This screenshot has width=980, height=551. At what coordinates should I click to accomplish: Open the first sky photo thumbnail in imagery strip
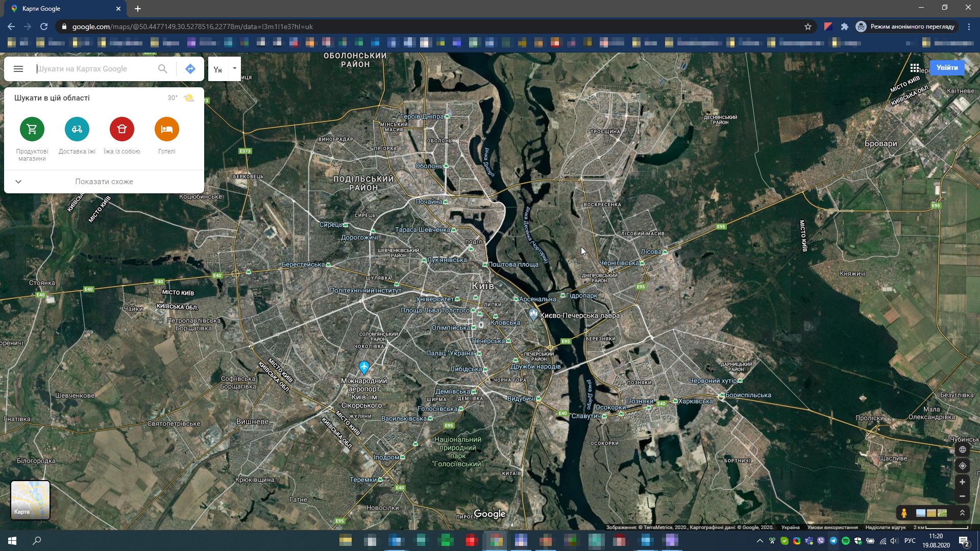(x=921, y=513)
